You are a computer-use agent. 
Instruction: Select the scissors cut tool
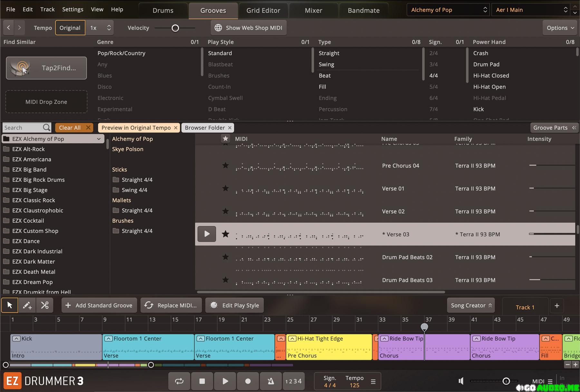tap(44, 305)
